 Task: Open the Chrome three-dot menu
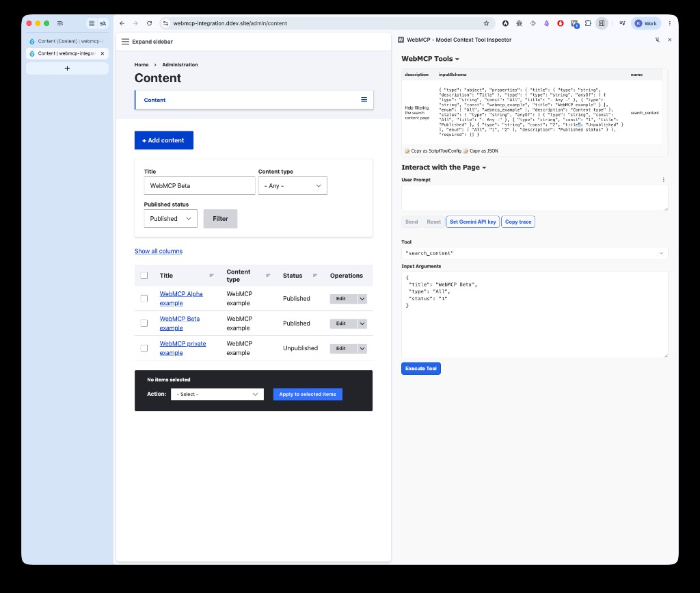coord(670,23)
